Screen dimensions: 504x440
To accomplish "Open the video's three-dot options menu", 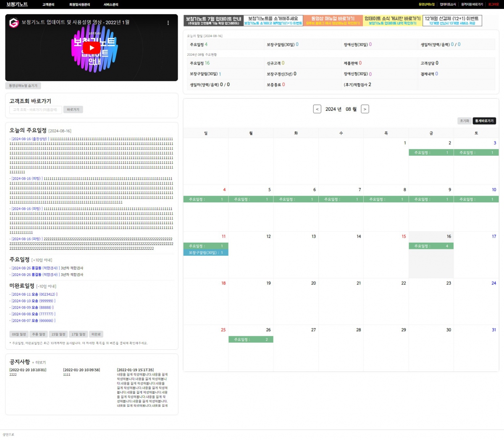I will tap(168, 23).
